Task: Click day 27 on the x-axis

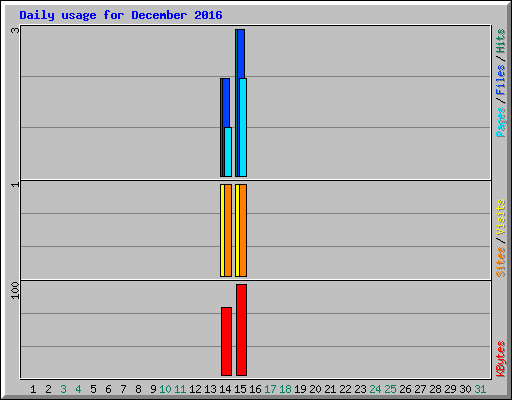Action: tap(420, 389)
